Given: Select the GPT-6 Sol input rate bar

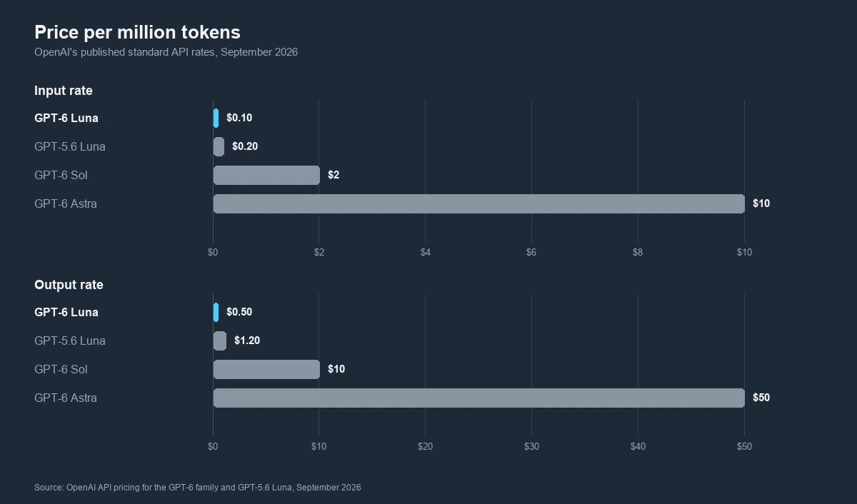Looking at the screenshot, I should coord(266,175).
